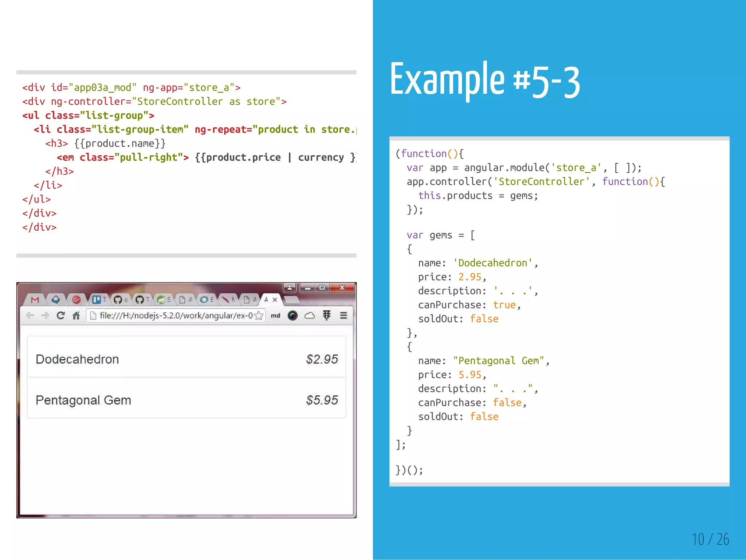Go to the browser home page
The image size is (746, 560).
pos(76,316)
